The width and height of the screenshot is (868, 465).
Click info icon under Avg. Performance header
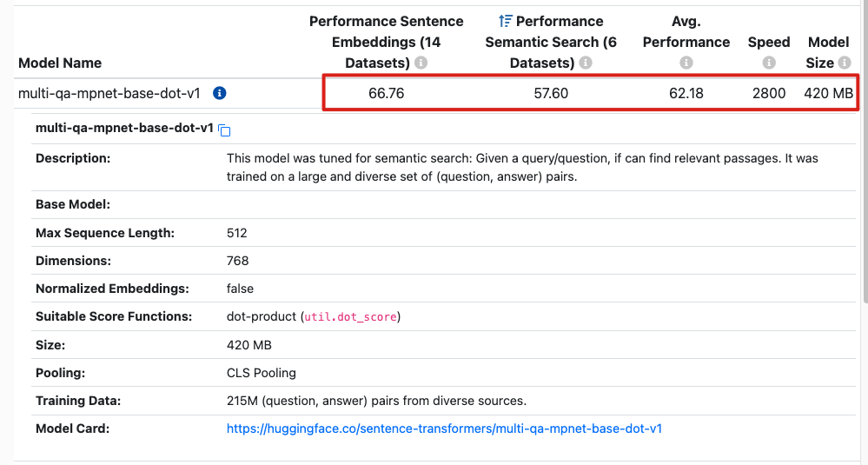point(686,63)
